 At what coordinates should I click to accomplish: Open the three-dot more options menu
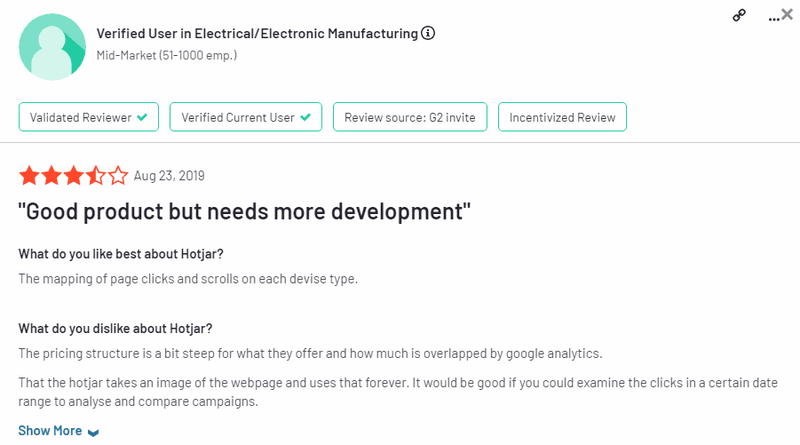coord(772,17)
